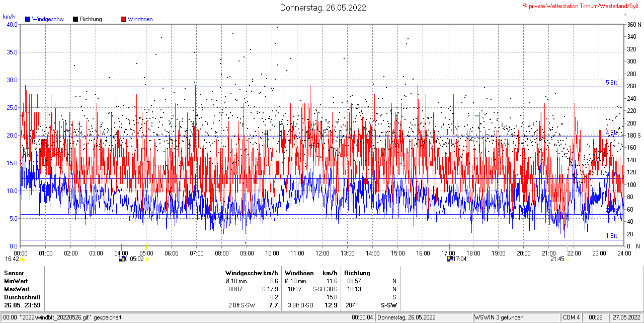Viewport: 644px width, 323px height.
Task: Click the Sensor row header
Action: point(14,273)
